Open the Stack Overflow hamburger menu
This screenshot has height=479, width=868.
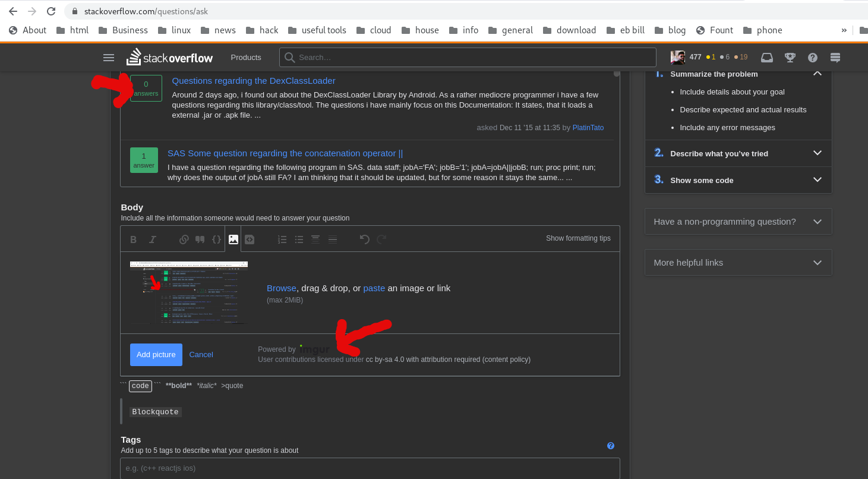pos(108,58)
